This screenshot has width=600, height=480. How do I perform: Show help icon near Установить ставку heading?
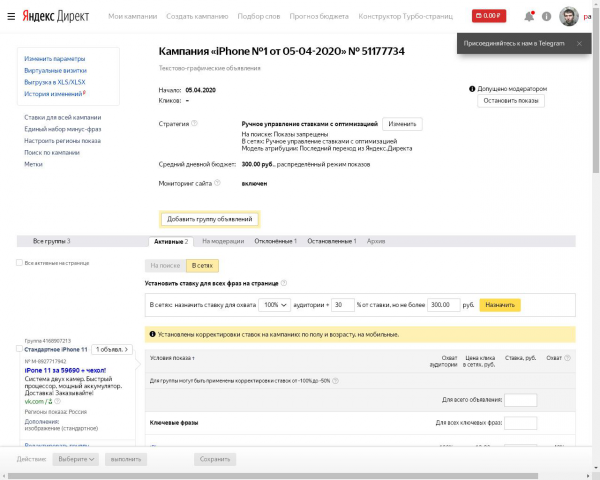pos(284,283)
